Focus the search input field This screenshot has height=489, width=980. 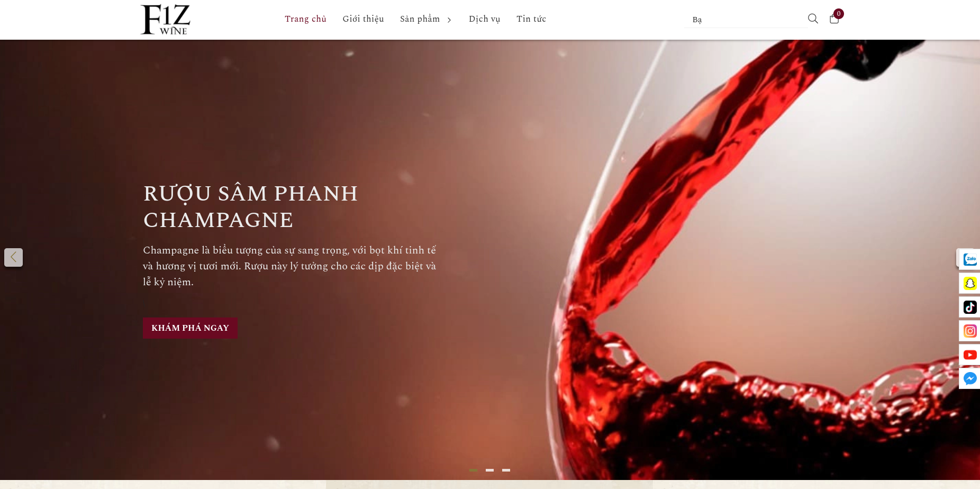coord(745,20)
